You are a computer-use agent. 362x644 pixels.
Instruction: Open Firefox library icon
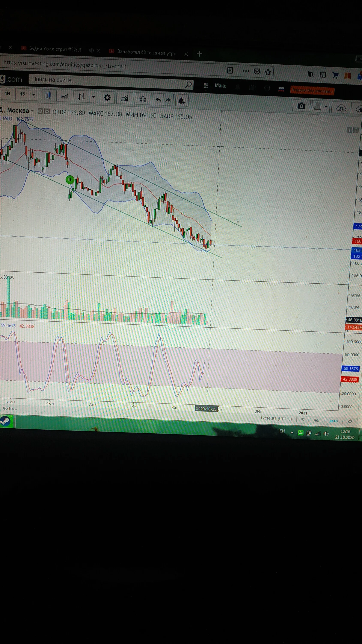[310, 74]
